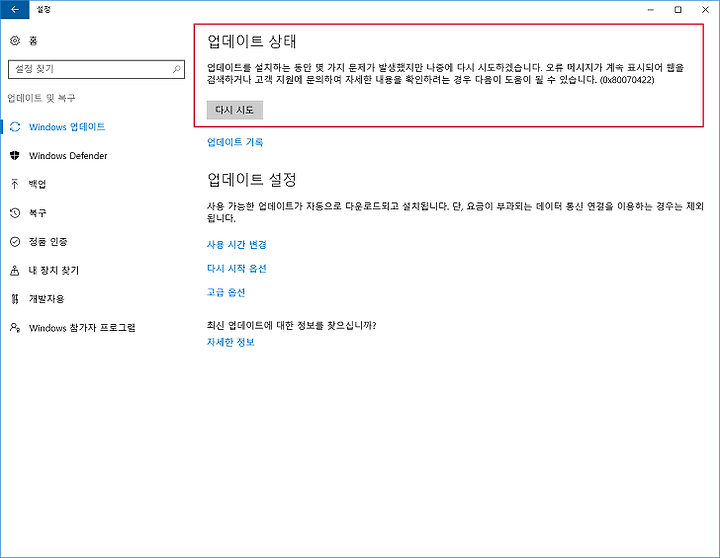Click the 복구 history clock icon

[x=15, y=213]
